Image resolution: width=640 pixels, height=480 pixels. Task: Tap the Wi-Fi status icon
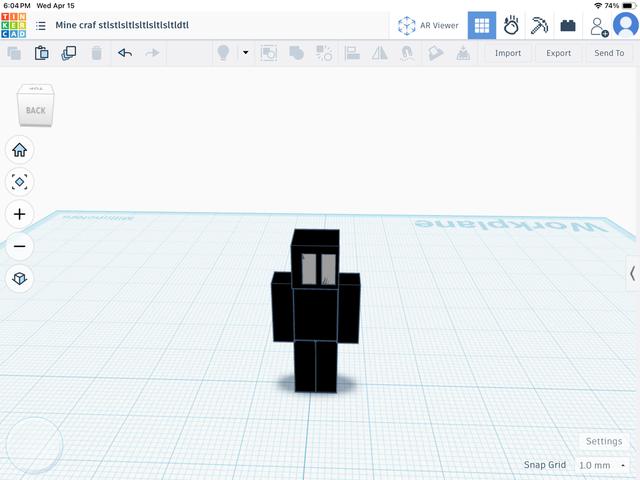(598, 6)
